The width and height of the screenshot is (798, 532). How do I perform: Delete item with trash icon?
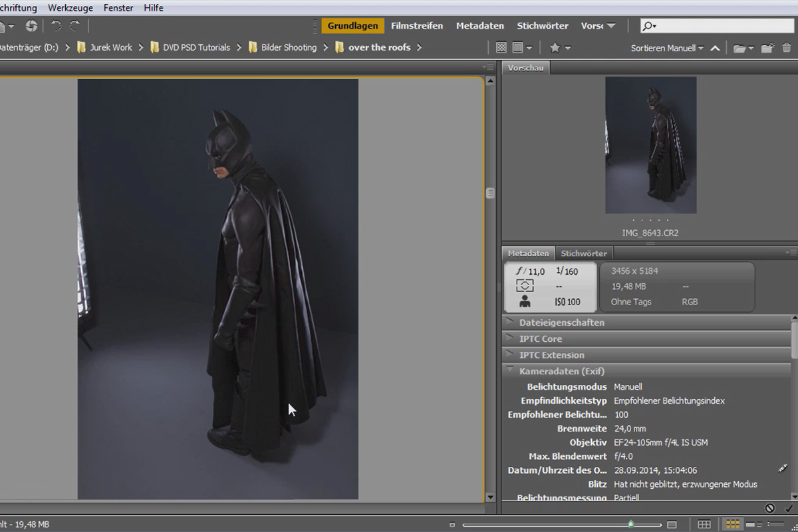[787, 48]
